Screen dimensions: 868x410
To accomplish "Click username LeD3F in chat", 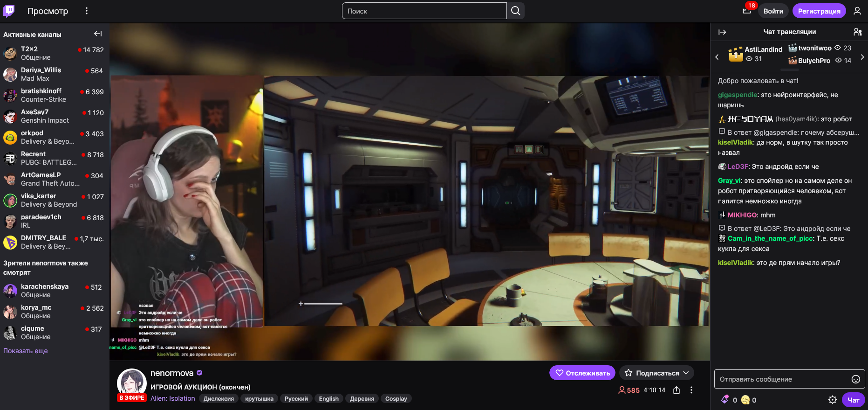I will coord(738,167).
